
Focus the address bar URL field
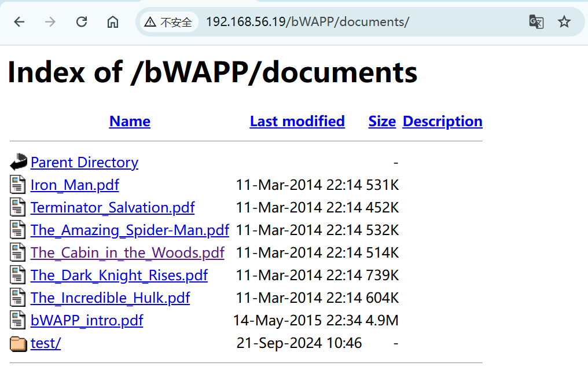pyautogui.click(x=347, y=22)
